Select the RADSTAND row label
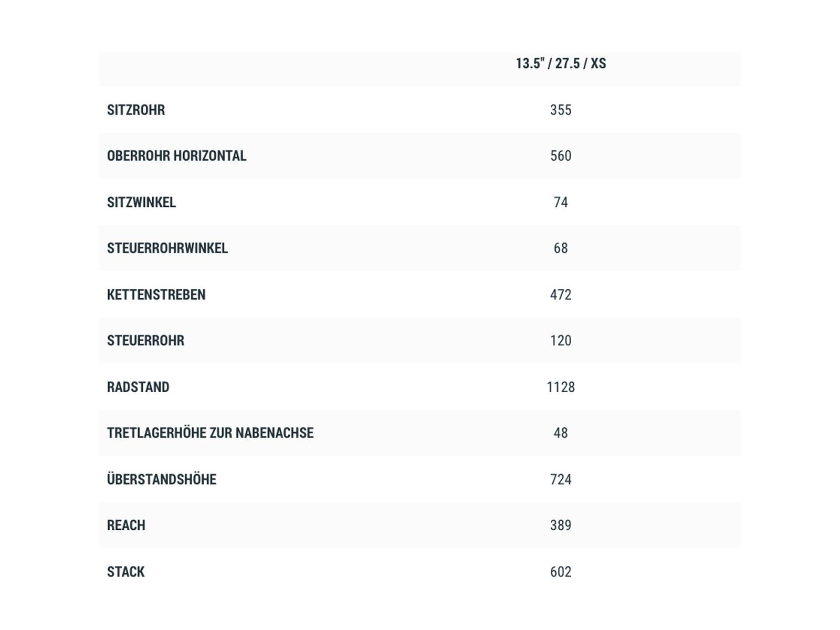Image resolution: width=840 pixels, height=630 pixels. pos(138,387)
